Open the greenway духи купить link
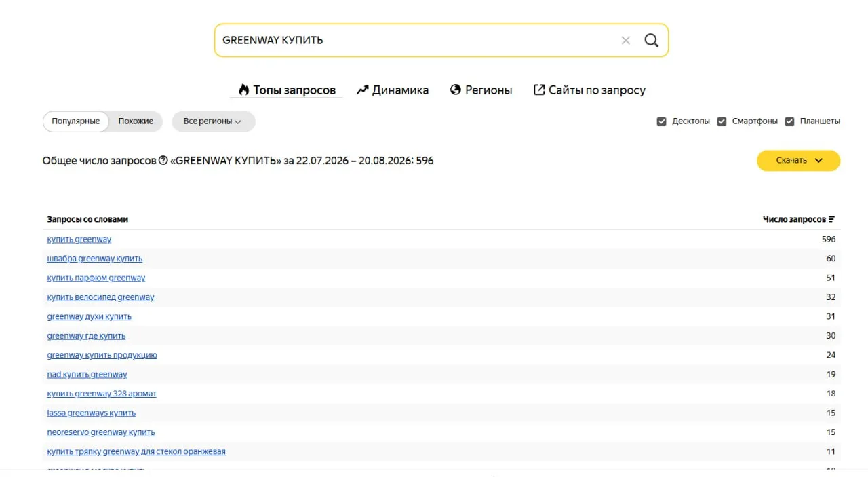This screenshot has height=477, width=868. [90, 317]
